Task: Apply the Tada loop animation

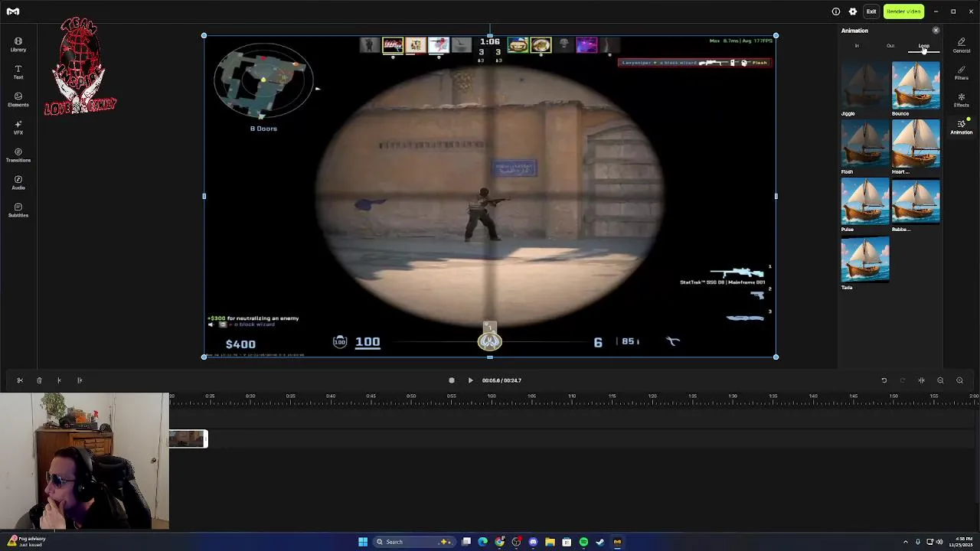Action: click(x=865, y=259)
